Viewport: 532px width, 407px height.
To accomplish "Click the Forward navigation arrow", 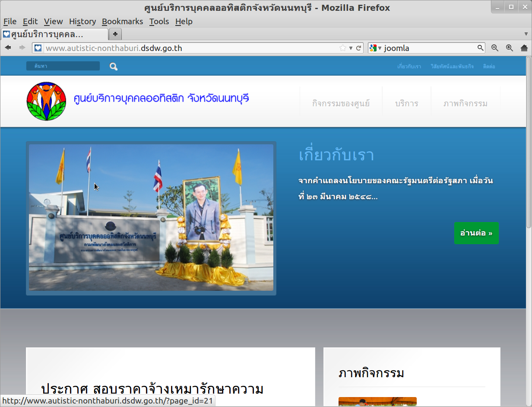I will click(22, 48).
